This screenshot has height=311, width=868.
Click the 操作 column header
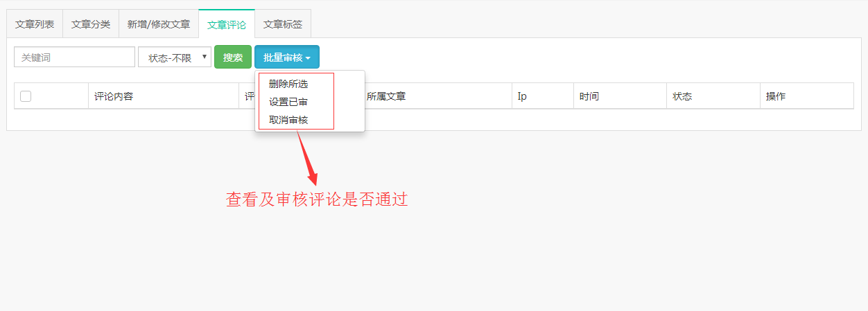(776, 96)
